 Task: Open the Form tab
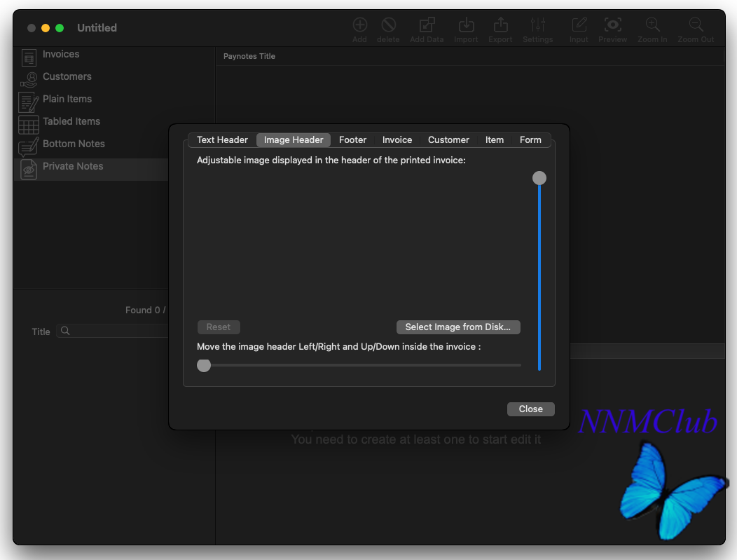[530, 139]
